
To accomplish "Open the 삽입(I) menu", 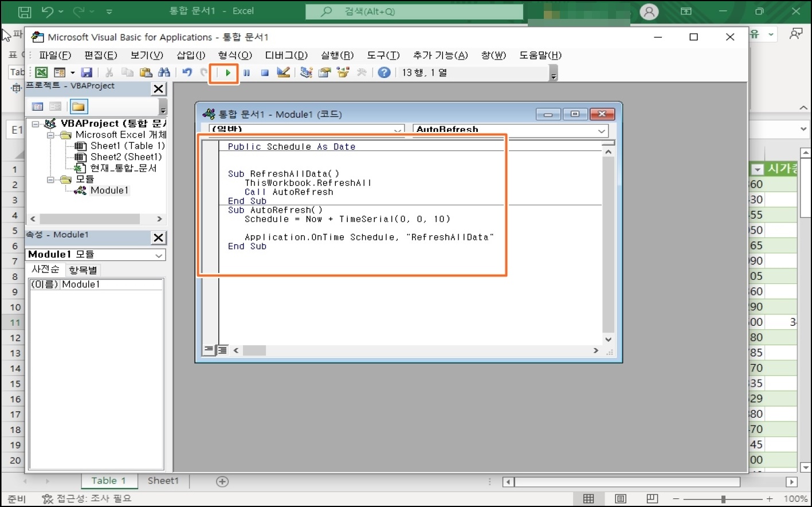I will tap(191, 55).
